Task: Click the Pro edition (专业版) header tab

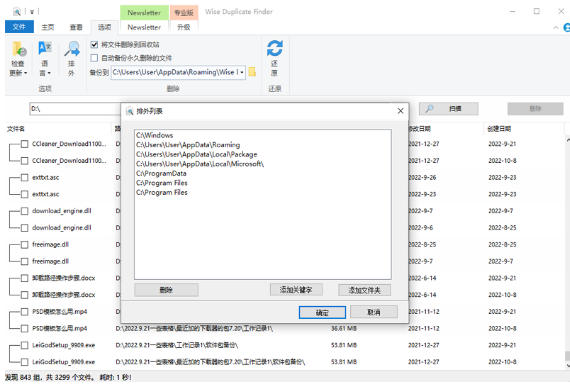Action: pyautogui.click(x=184, y=13)
